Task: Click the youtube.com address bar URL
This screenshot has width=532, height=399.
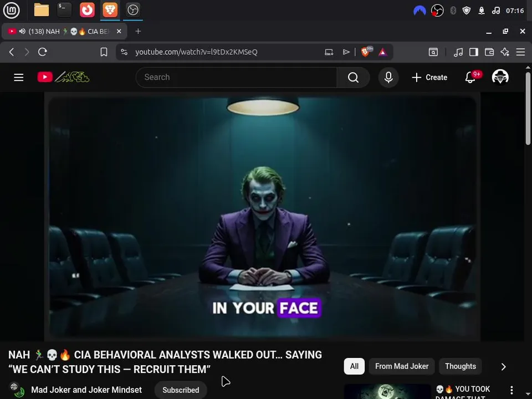Action: [196, 52]
